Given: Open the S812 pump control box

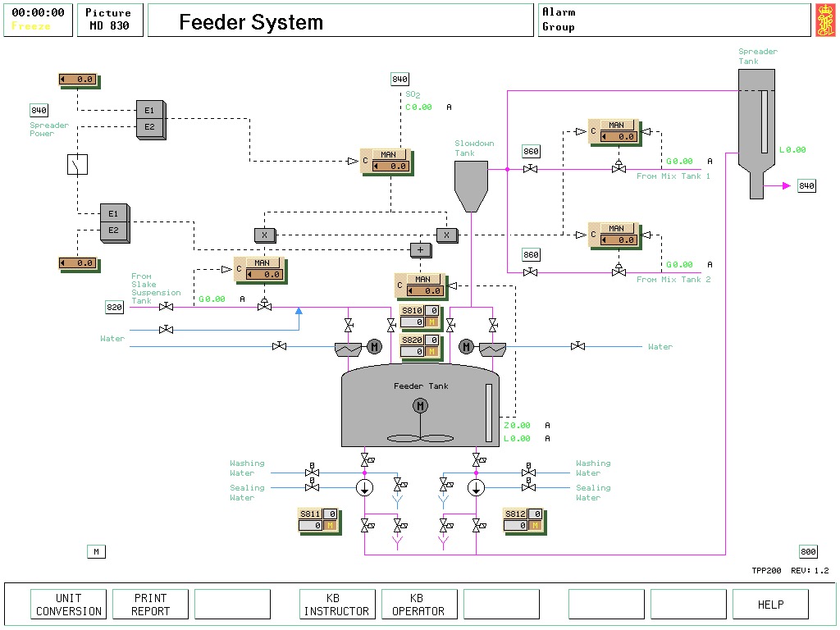Looking at the screenshot, I should click(x=523, y=520).
